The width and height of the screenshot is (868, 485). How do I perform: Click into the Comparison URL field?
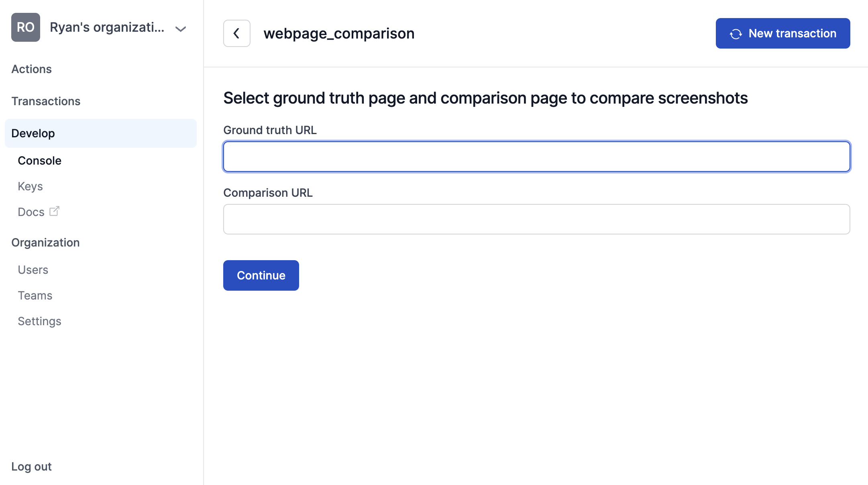pos(537,219)
